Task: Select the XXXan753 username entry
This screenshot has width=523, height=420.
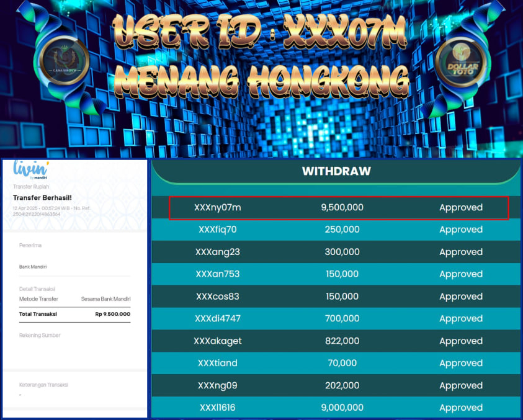Action: (217, 274)
